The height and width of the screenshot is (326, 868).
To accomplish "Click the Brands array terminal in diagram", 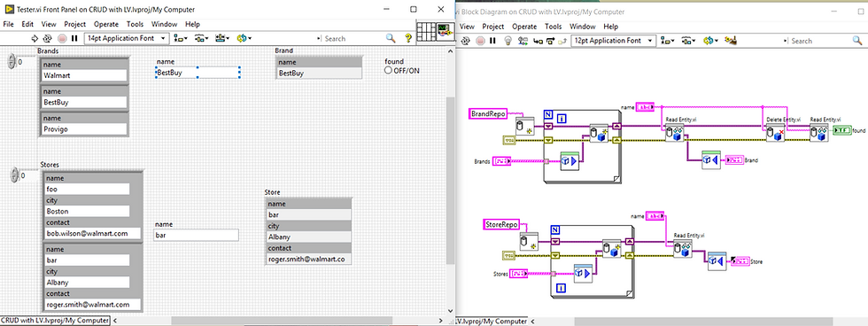I will tap(501, 161).
